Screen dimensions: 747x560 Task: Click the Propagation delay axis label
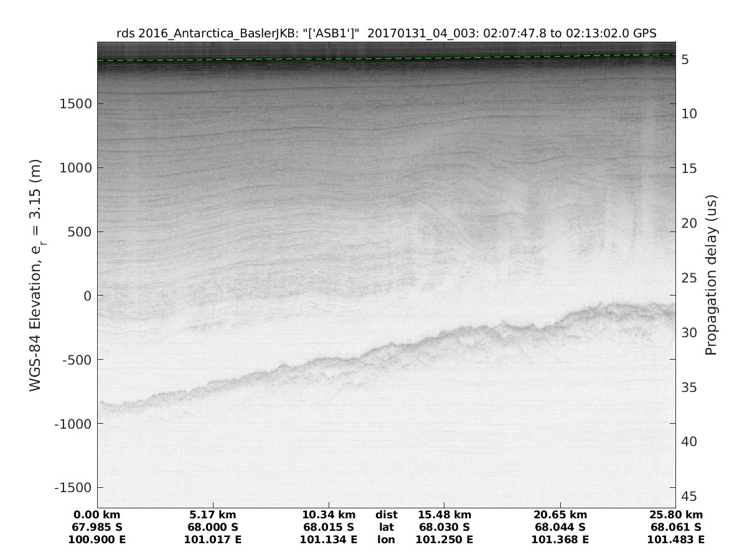click(711, 275)
